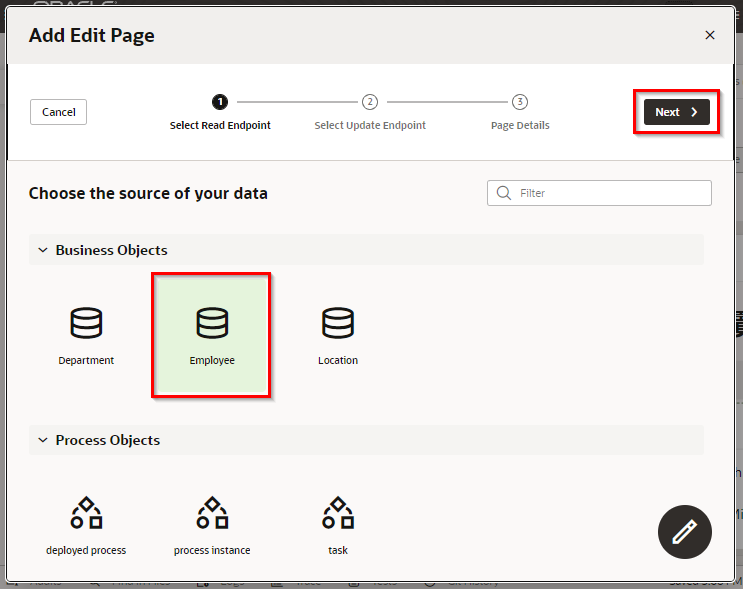Proceed with the Next button
Screen dimensions: 743x589
(x=676, y=112)
